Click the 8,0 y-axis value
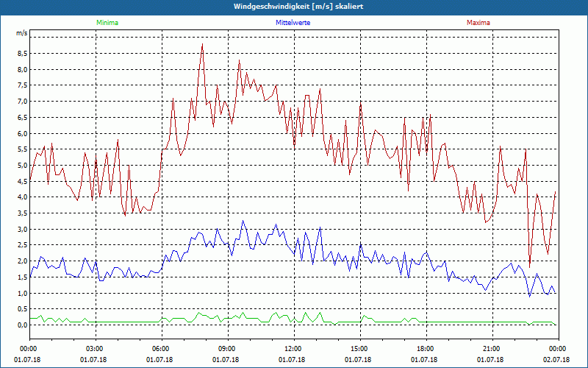 click(x=23, y=69)
